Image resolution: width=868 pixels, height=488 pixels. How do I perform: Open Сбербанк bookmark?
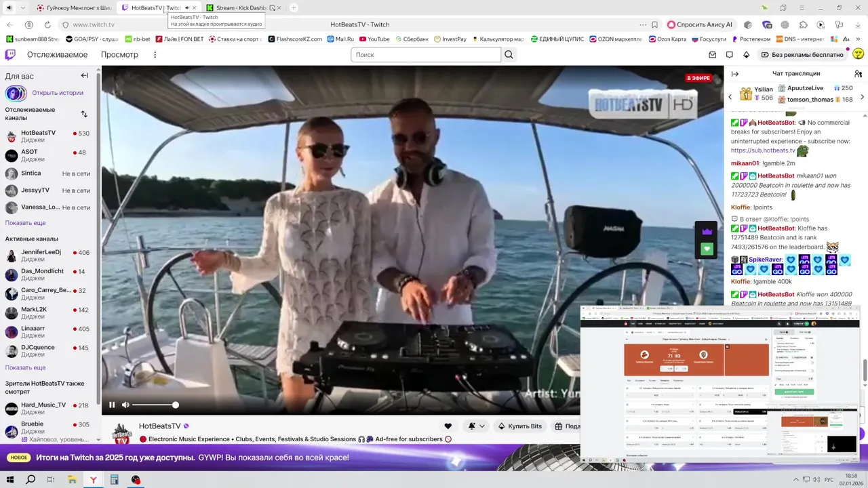tap(412, 39)
